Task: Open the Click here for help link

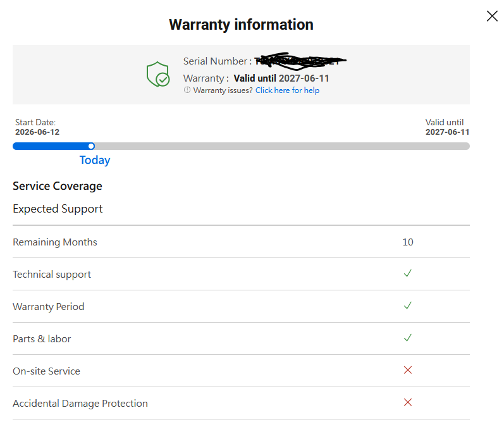Action: 287,90
